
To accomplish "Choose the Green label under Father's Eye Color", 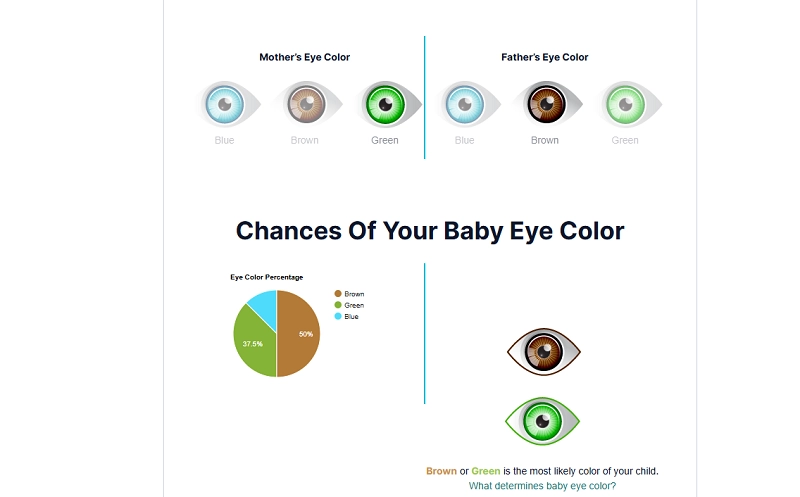I will 625,140.
